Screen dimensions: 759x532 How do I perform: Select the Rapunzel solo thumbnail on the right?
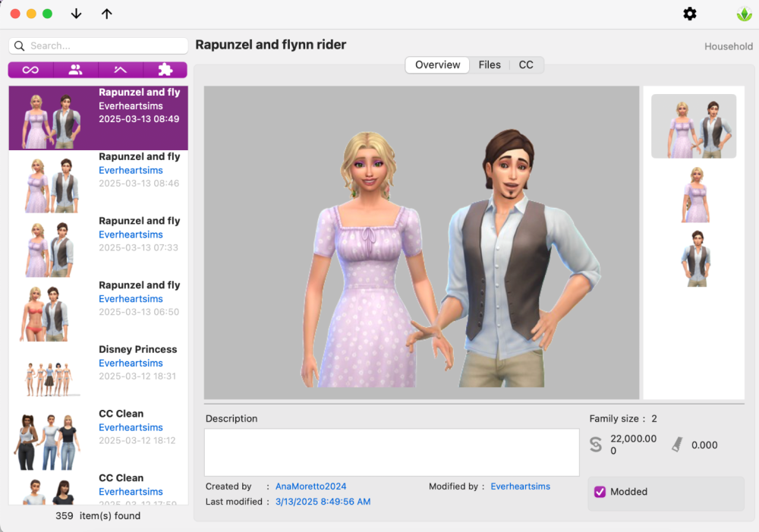point(694,195)
